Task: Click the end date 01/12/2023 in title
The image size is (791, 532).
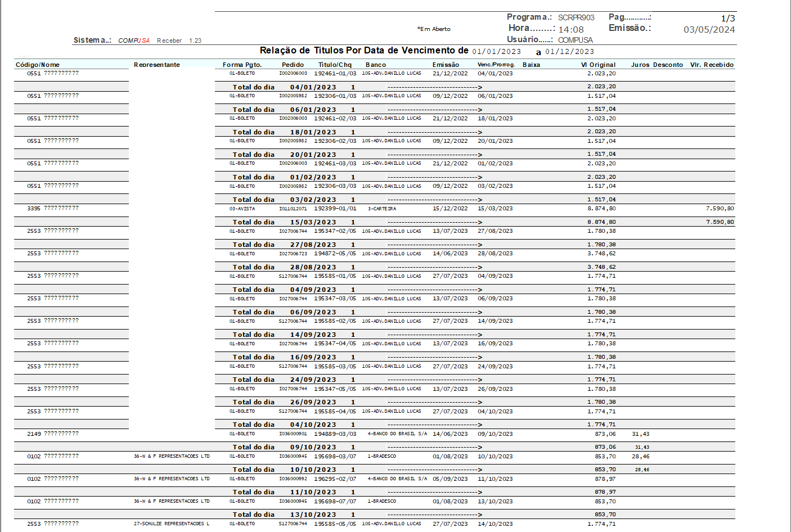Action: 569,52
